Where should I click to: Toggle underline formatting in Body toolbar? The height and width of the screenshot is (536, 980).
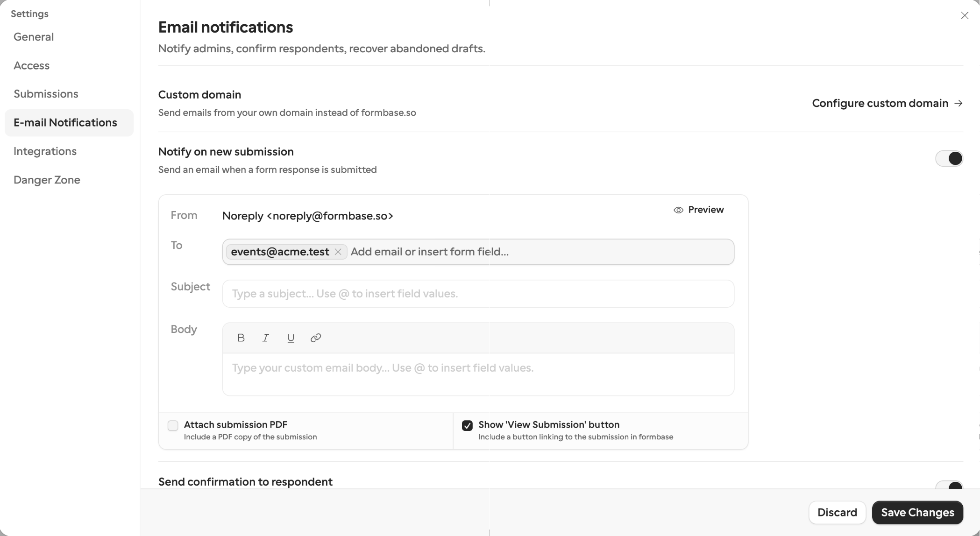[291, 338]
